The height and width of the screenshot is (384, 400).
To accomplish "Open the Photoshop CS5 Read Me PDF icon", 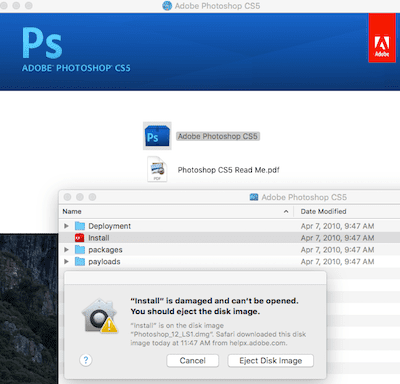I will tap(157, 169).
